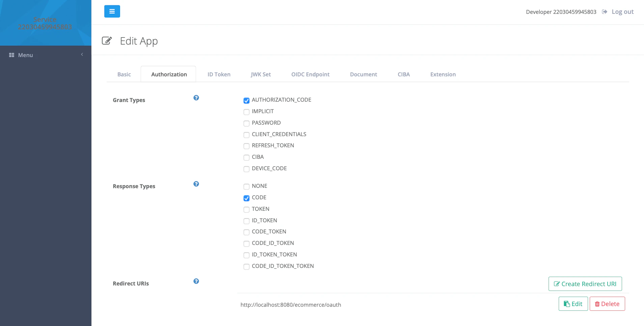The height and width of the screenshot is (326, 644).
Task: Enable the IMPLICIT grant type
Action: (x=246, y=112)
